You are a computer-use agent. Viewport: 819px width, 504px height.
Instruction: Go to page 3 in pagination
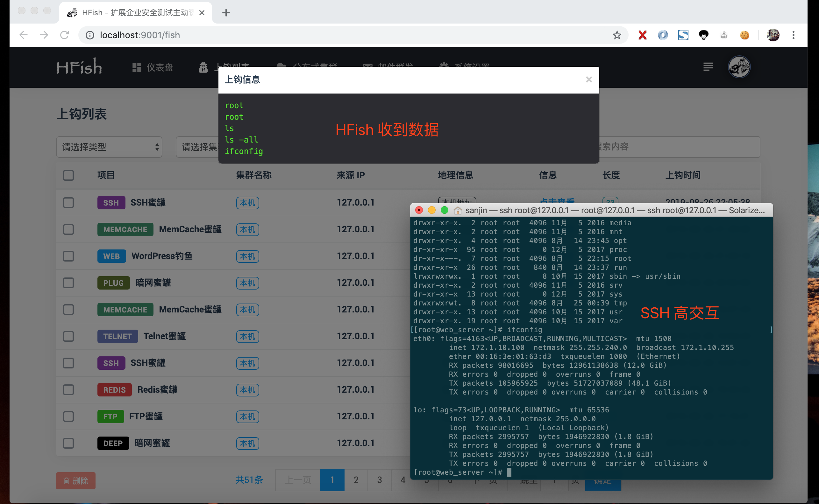pos(379,480)
